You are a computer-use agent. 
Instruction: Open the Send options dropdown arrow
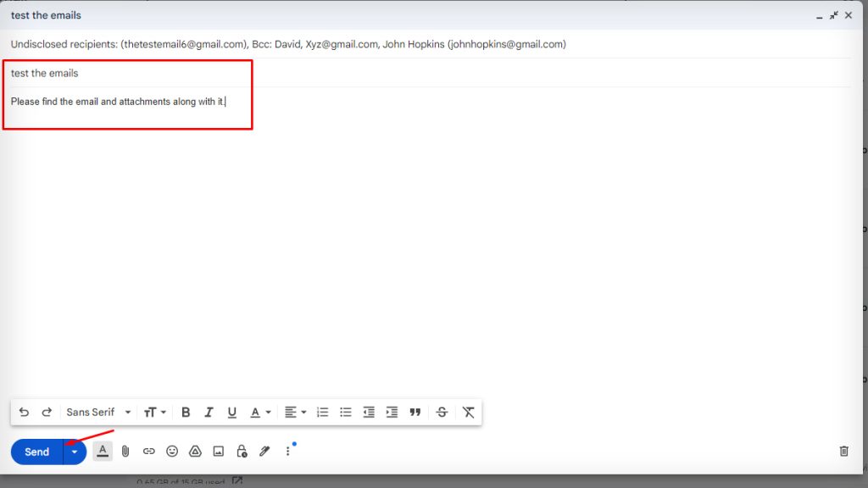tap(75, 452)
